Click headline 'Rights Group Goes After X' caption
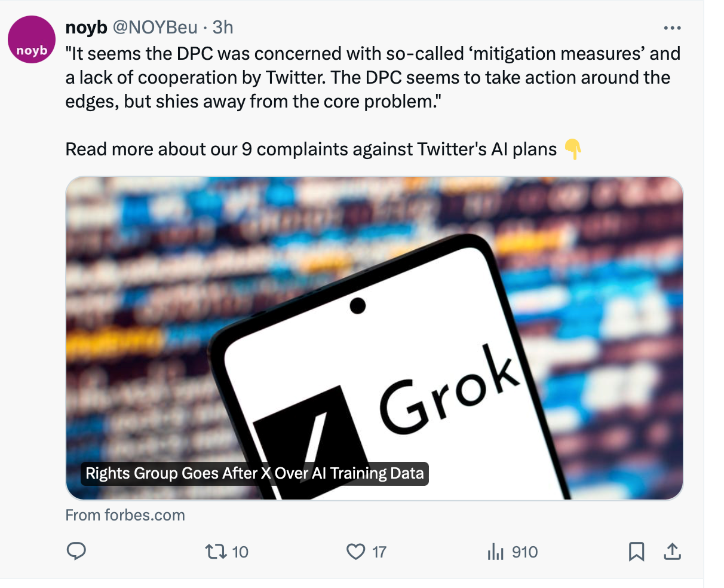This screenshot has height=588, width=724. (254, 473)
